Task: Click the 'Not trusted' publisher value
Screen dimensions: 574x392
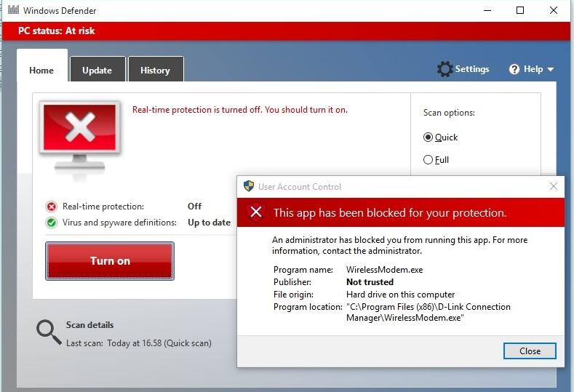Action: [x=370, y=282]
